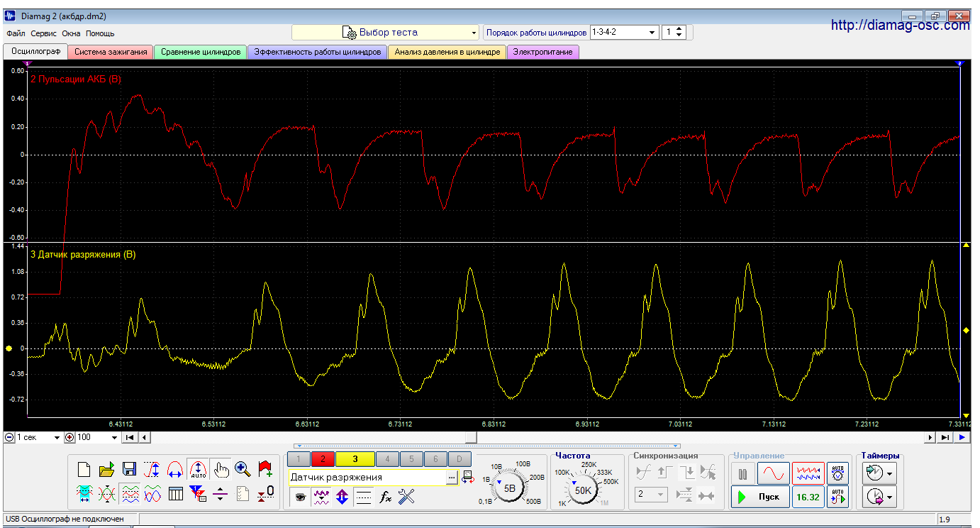
Task: Click the red sine wave mode button
Action: click(x=773, y=473)
